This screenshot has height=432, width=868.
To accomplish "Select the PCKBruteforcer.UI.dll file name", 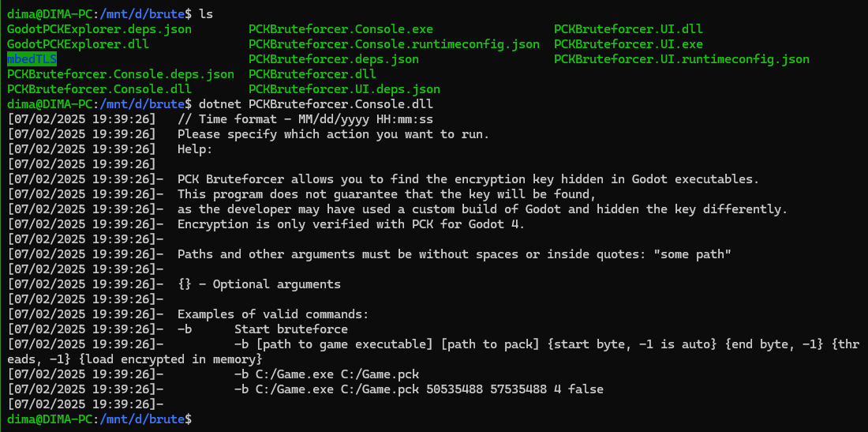I will [628, 28].
